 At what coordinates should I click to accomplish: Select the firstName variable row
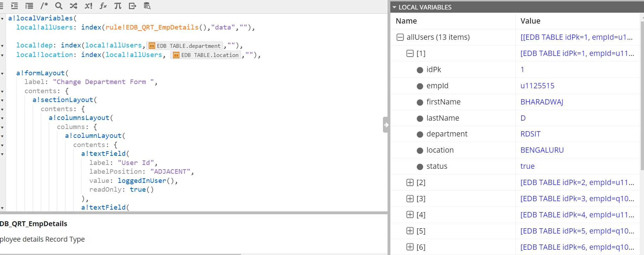point(515,102)
